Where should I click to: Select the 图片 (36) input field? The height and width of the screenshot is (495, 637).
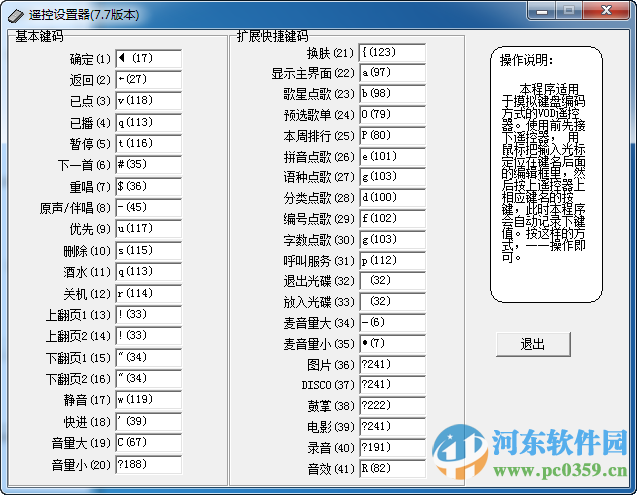coord(392,365)
